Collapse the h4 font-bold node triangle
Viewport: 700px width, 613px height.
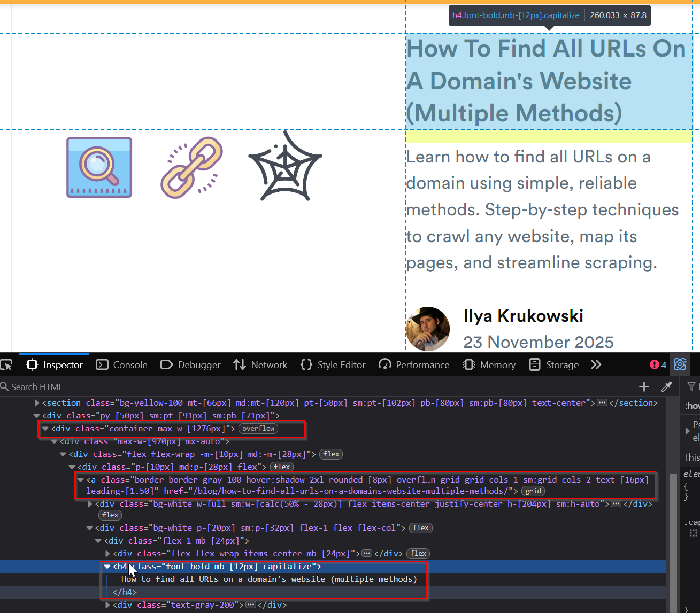[x=107, y=567]
